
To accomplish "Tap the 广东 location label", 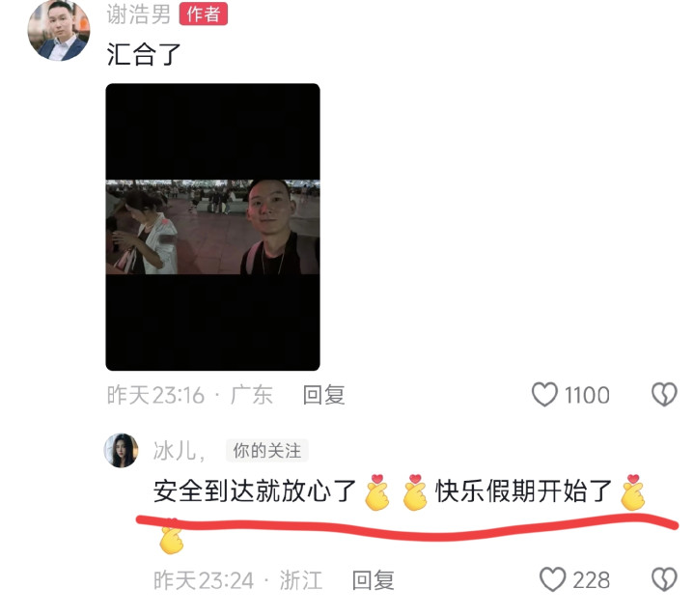I will [251, 395].
